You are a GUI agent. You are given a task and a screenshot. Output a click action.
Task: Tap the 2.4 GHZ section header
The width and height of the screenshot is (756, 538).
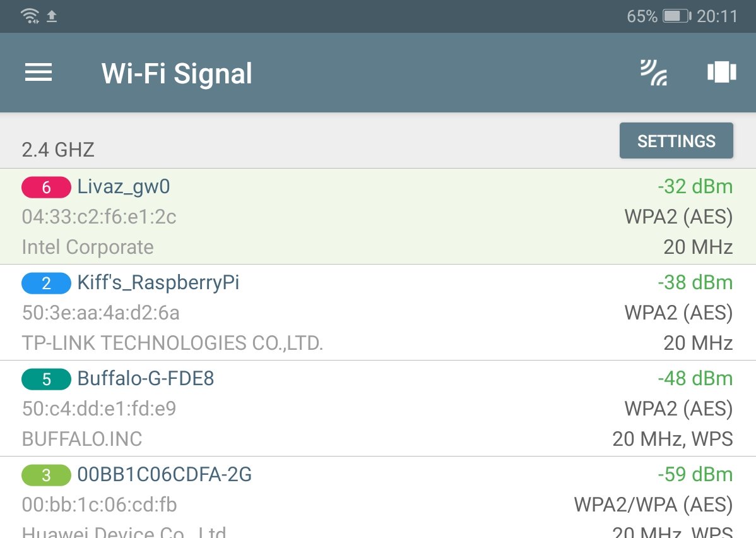click(58, 150)
